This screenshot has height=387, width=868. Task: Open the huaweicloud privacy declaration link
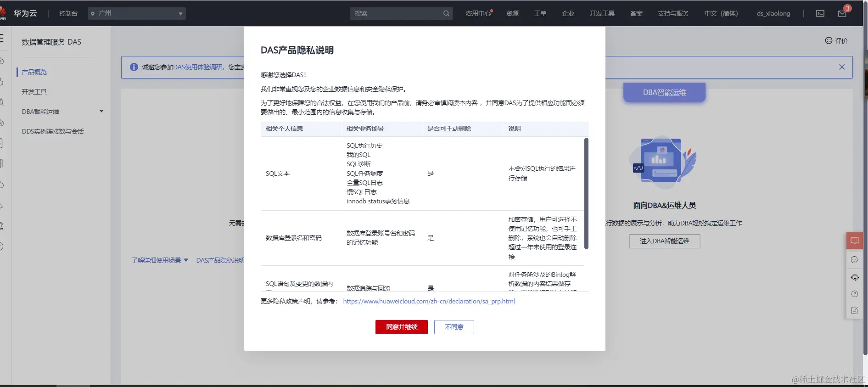click(429, 301)
